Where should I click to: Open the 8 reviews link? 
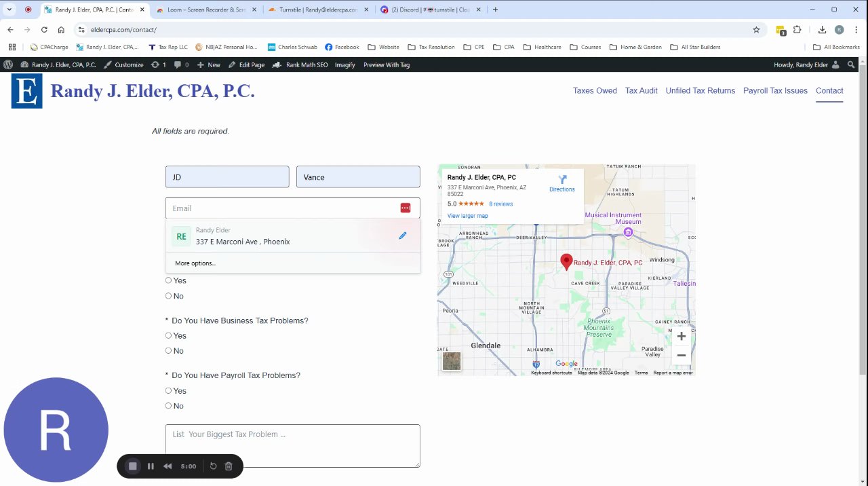click(500, 204)
